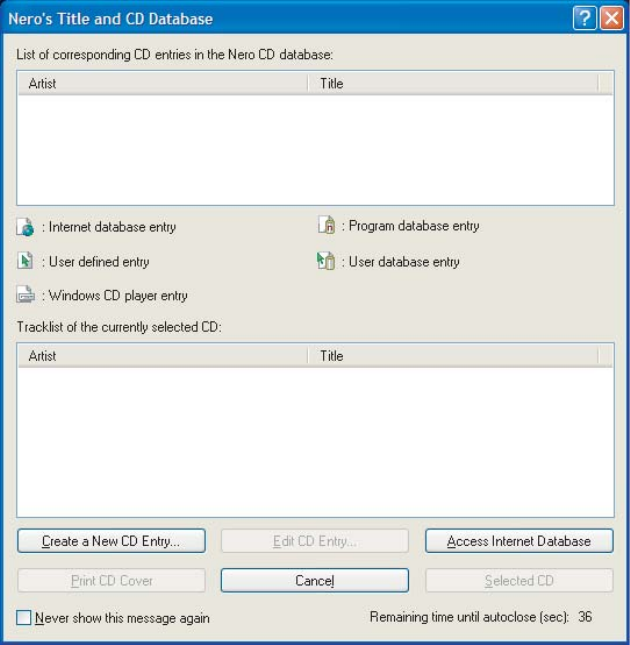This screenshot has width=630, height=645.
Task: Click Access Internet Database button
Action: pos(519,541)
